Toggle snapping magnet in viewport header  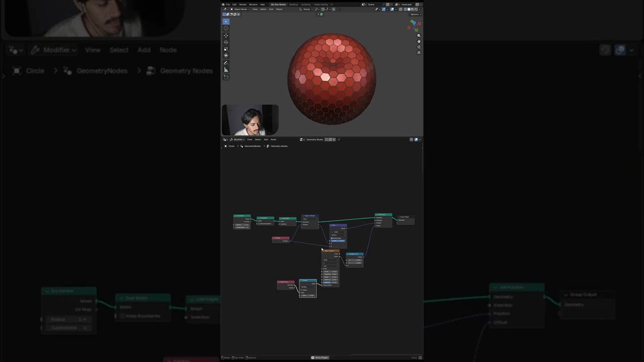[323, 9]
